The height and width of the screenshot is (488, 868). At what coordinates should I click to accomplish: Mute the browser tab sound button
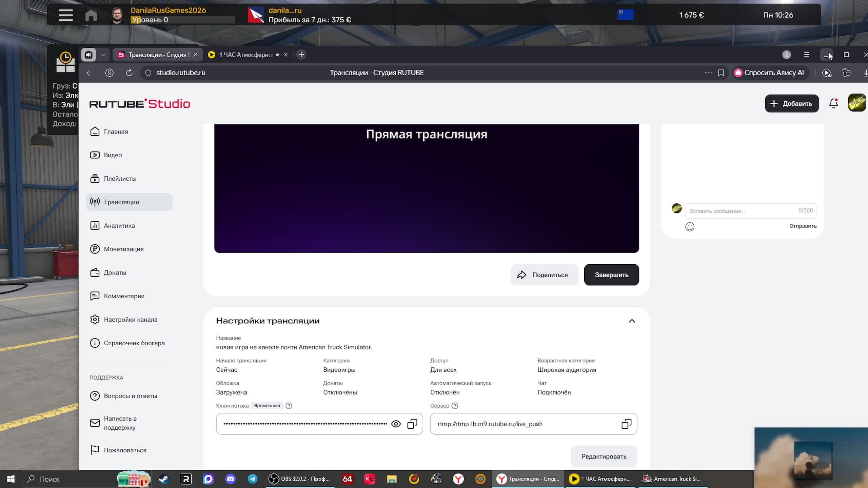point(88,55)
